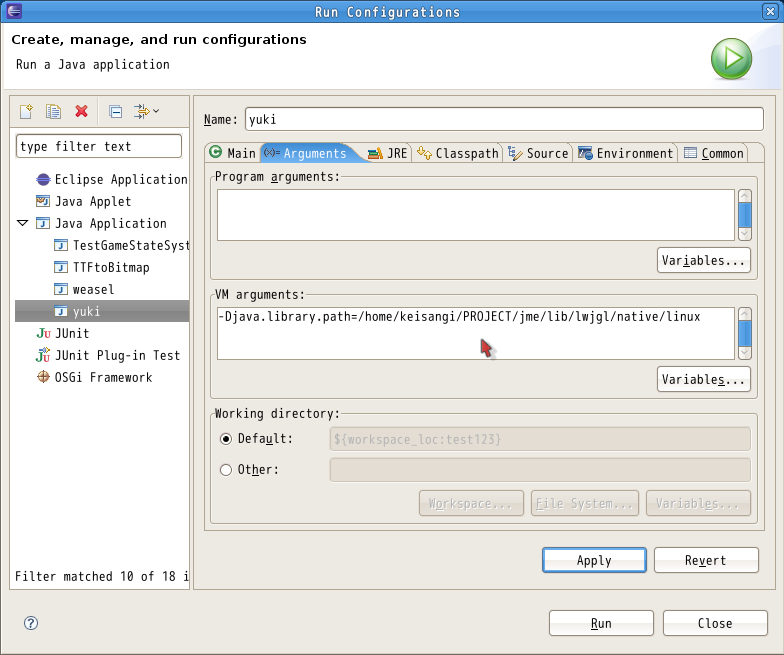Click the duplicate configuration icon
The height and width of the screenshot is (655, 784).
click(x=54, y=112)
